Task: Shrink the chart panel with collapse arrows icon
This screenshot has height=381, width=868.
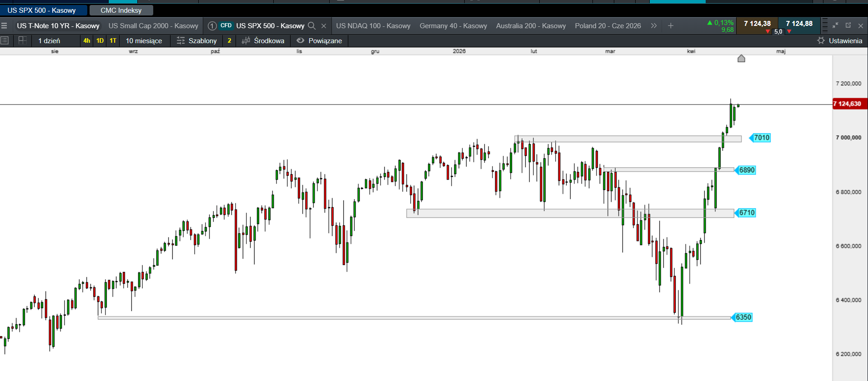Action: (835, 25)
